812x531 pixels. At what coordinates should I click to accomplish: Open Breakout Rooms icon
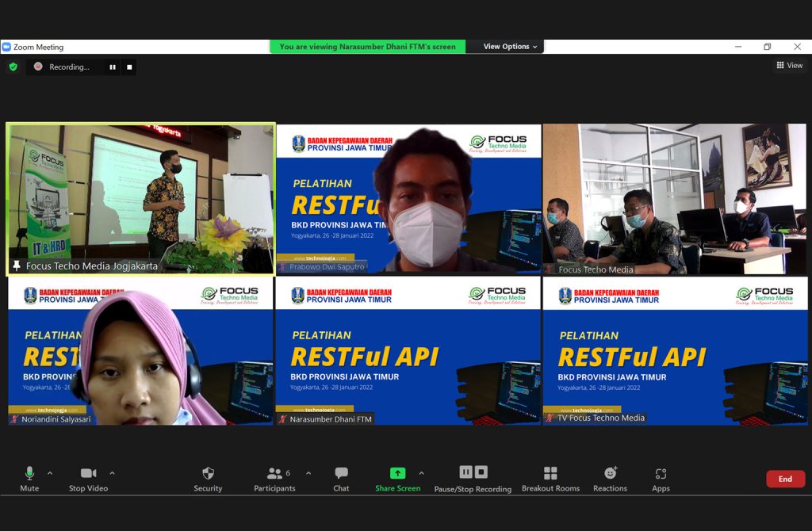(x=550, y=473)
